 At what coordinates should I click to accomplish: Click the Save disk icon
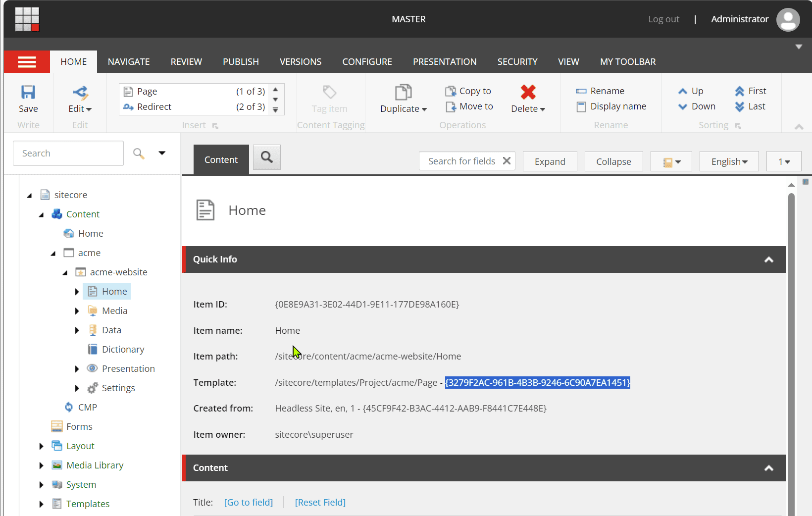28,93
